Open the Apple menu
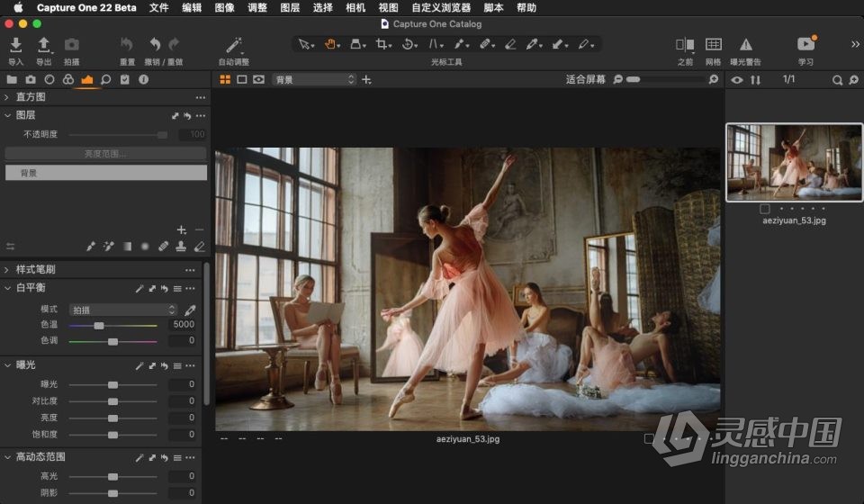This screenshot has height=504, width=864. pyautogui.click(x=18, y=7)
